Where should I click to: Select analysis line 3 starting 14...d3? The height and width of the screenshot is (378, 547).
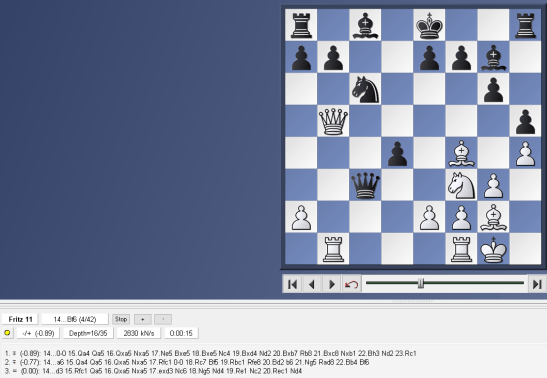point(153,371)
